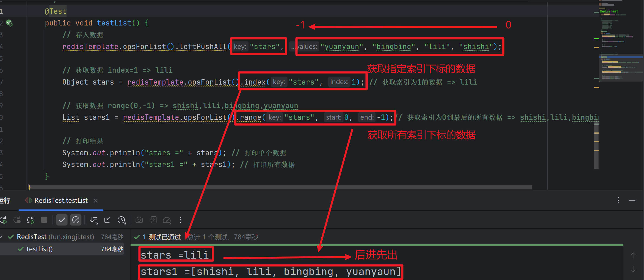The width and height of the screenshot is (644, 280).
Task: Click the leftPushAll method call
Action: click(x=203, y=47)
